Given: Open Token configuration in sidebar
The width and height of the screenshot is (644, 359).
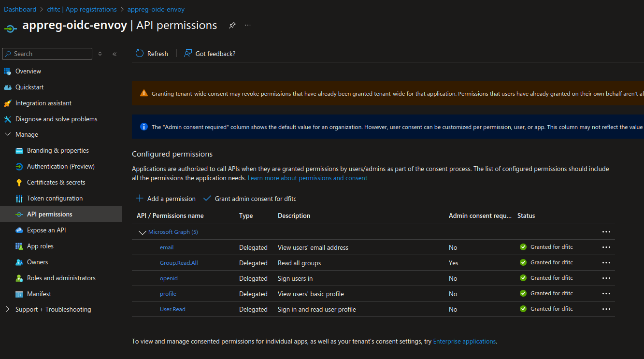Looking at the screenshot, I should pos(55,198).
